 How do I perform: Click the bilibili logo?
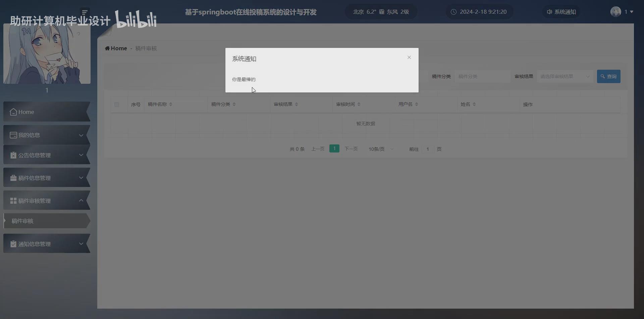[136, 18]
